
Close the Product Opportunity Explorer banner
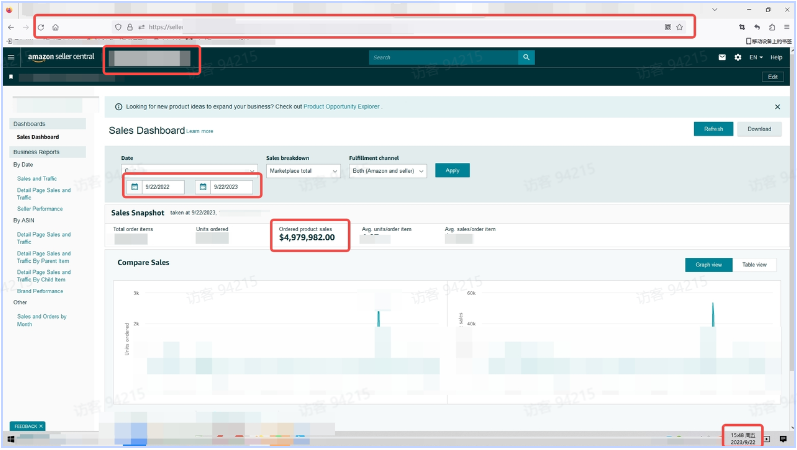coord(777,106)
